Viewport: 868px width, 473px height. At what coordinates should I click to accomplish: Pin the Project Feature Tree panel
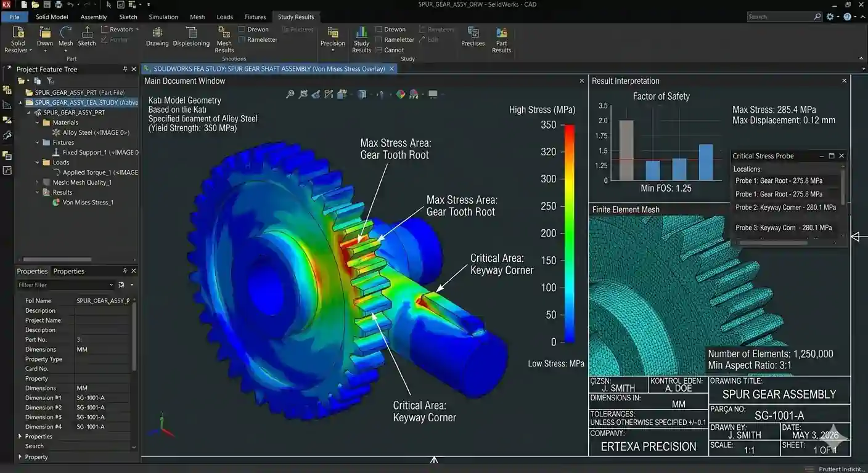coord(125,69)
